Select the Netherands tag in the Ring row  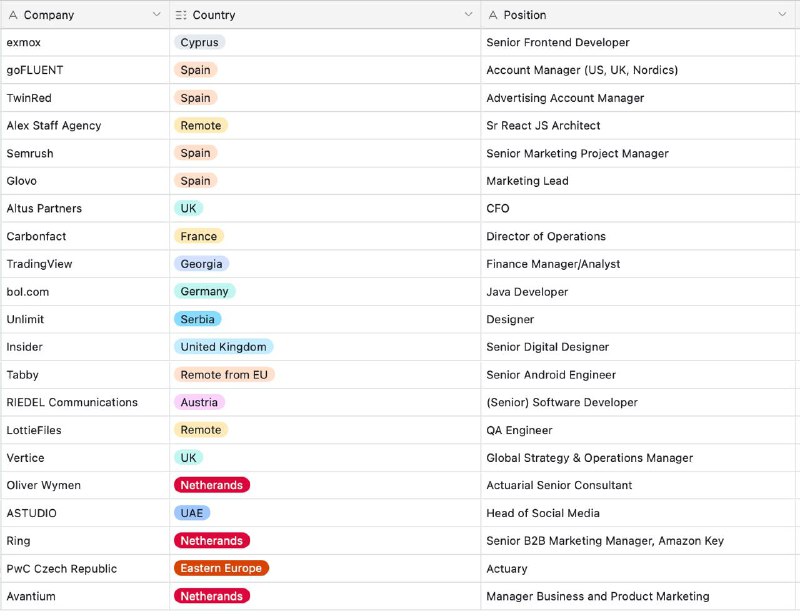pos(212,541)
